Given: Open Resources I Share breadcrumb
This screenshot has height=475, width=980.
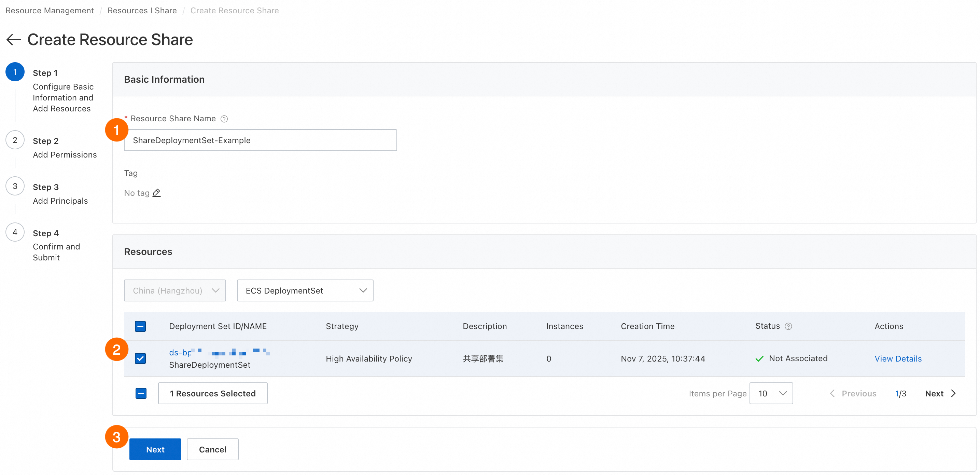Looking at the screenshot, I should coord(142,11).
